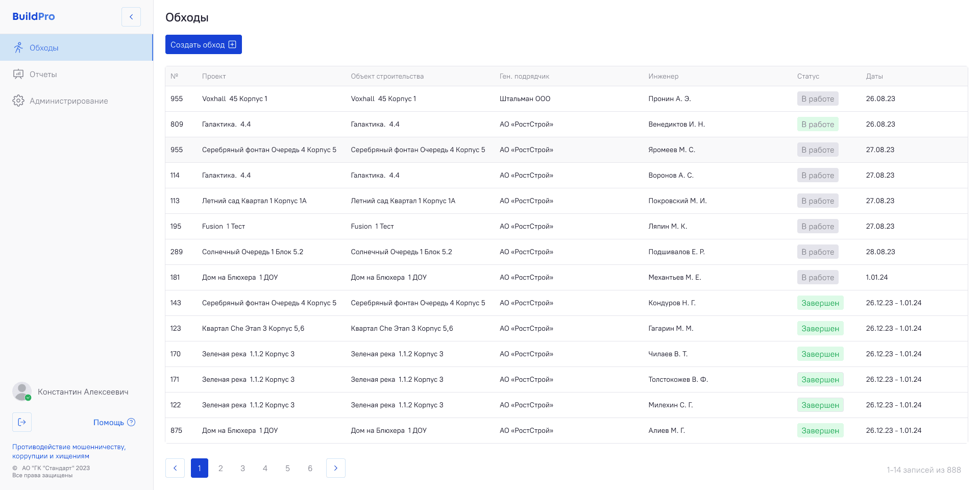980x490 pixels.
Task: Open the anti-fraud policy link
Action: [69, 451]
